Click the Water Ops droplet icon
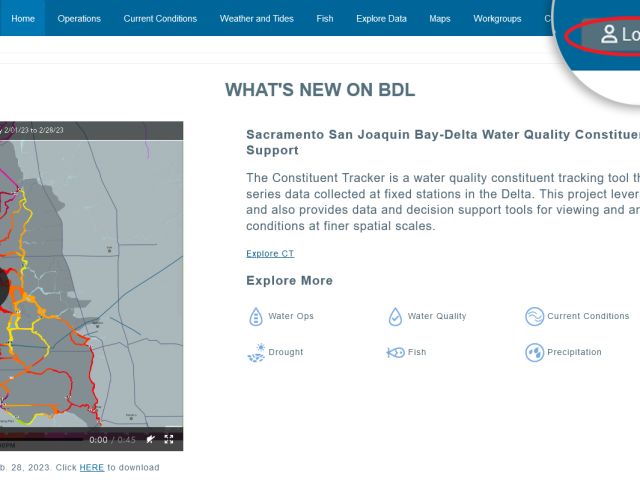The height and width of the screenshot is (480, 640). point(256,316)
